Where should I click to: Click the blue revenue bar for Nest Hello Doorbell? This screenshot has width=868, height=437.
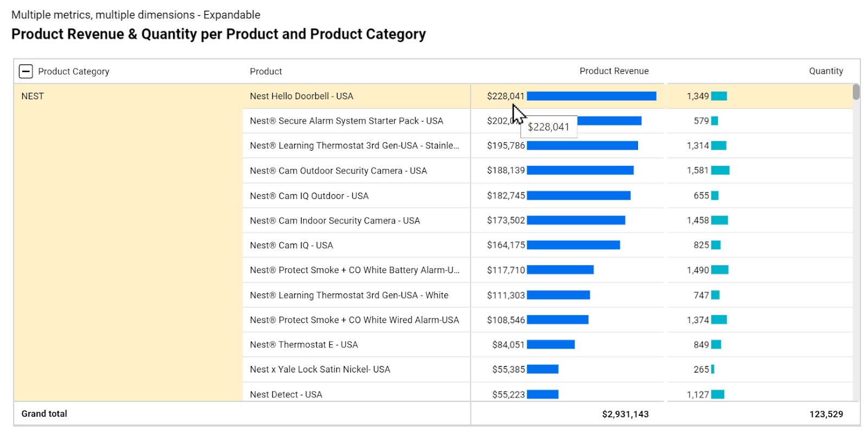click(x=591, y=96)
